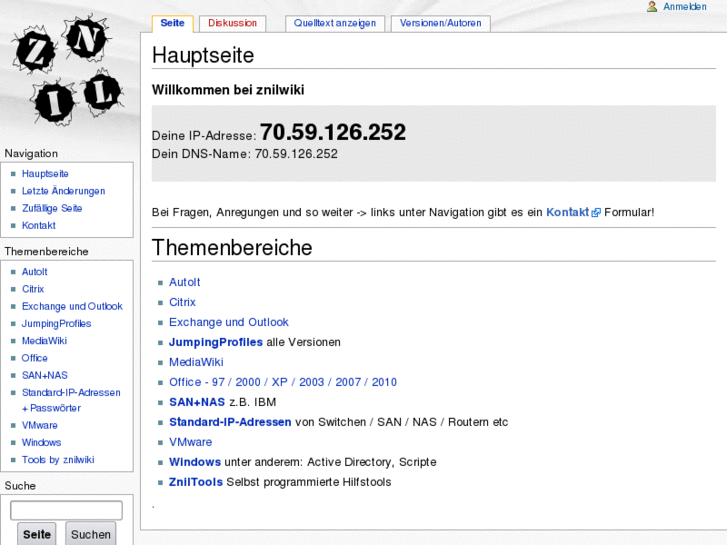Open bold JumpingProfiles link in main content
Image resolution: width=727 pixels, height=545 pixels.
[216, 342]
